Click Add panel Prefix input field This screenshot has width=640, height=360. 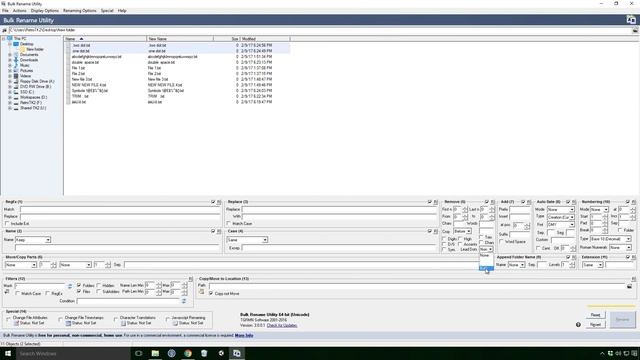point(520,209)
